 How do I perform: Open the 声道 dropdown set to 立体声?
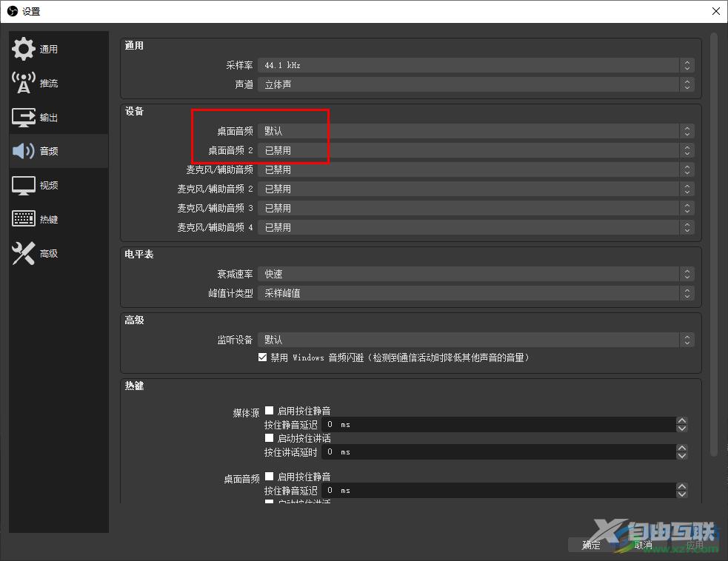coord(476,84)
